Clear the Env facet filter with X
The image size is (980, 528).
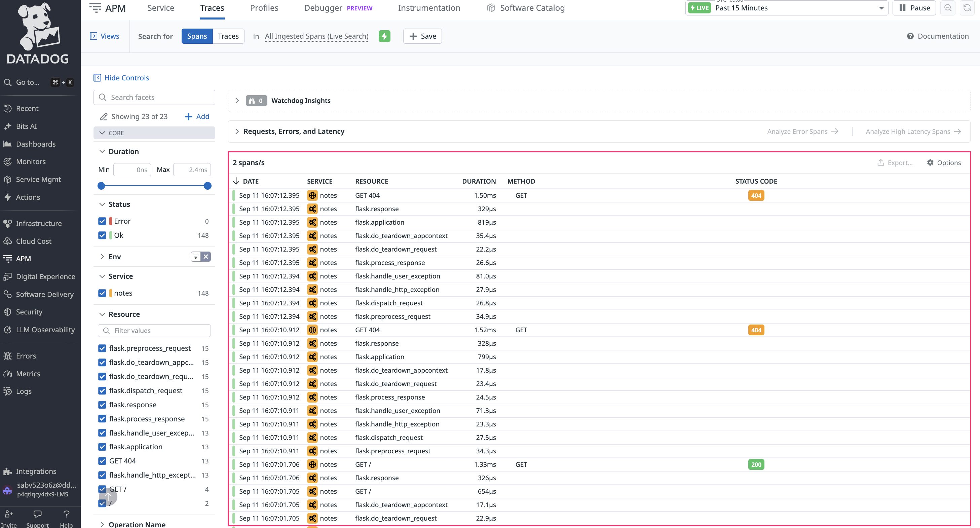click(x=206, y=257)
